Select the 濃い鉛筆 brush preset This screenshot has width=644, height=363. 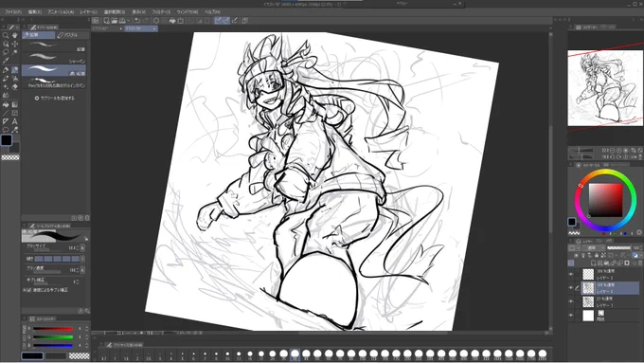(x=54, y=70)
